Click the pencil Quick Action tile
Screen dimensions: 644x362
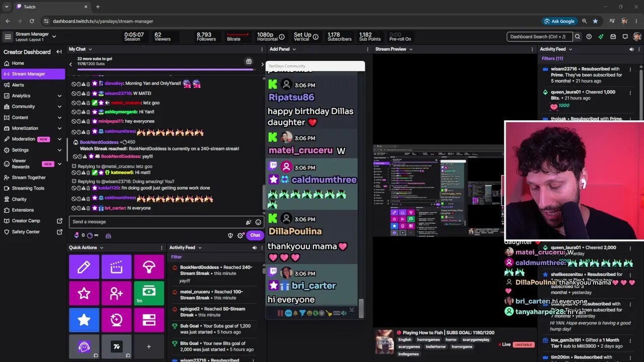click(84, 267)
